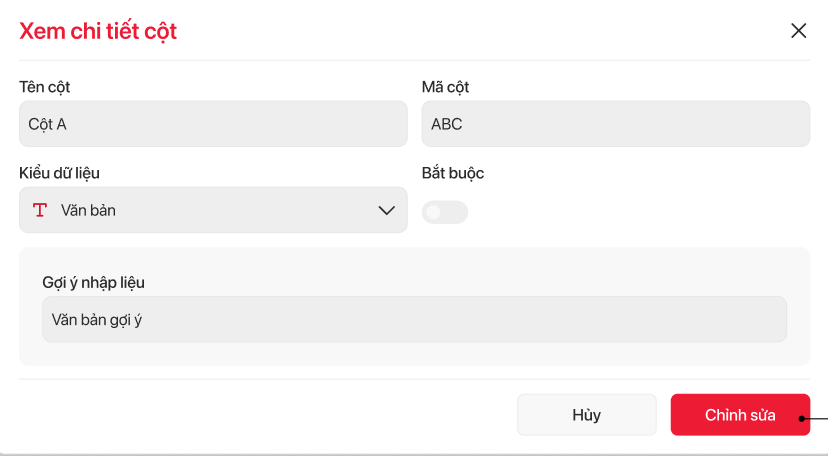Viewport: 828px width, 456px height.
Task: Click the Mã cột label
Action: (446, 87)
